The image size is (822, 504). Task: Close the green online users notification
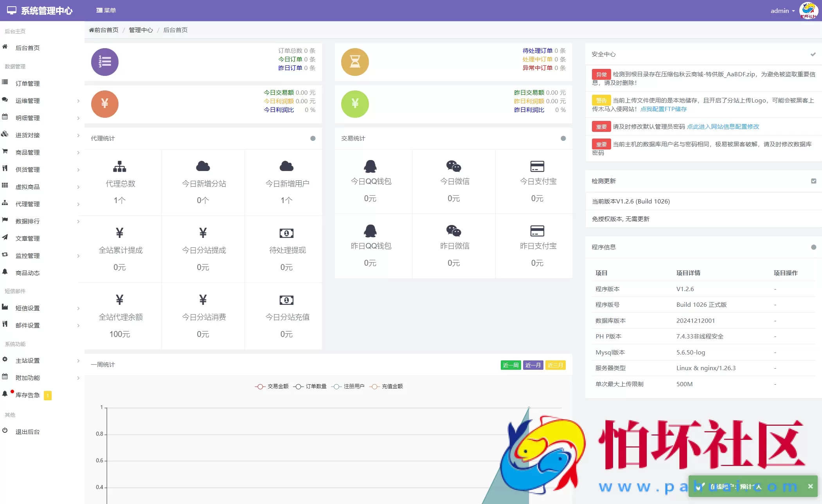[810, 486]
